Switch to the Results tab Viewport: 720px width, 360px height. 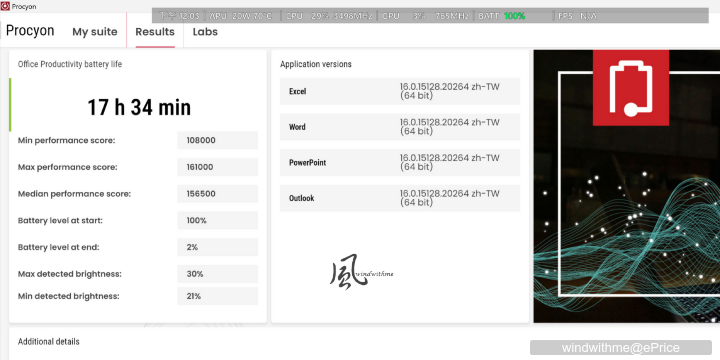tap(155, 32)
